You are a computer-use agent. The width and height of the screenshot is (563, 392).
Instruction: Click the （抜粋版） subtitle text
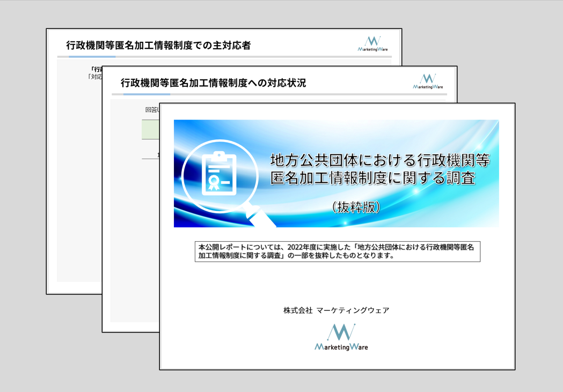click(x=356, y=207)
